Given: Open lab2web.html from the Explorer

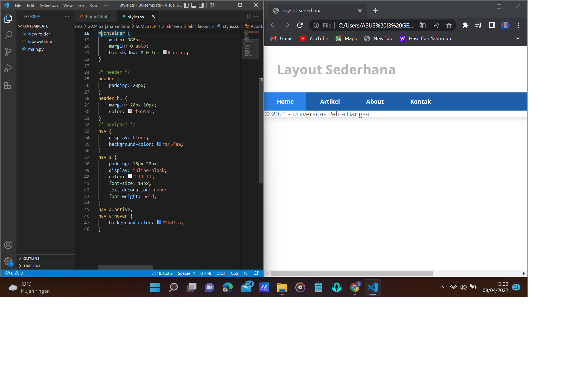Looking at the screenshot, I should [x=41, y=41].
